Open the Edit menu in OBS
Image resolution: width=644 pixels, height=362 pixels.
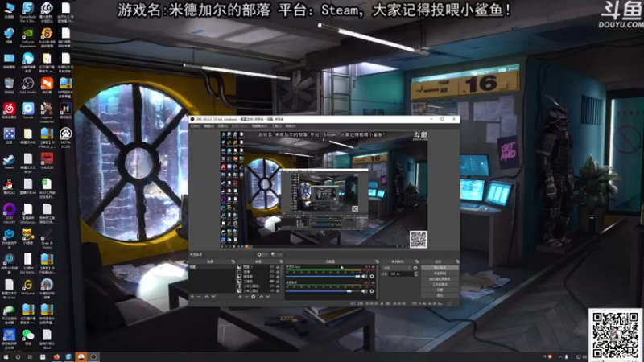pos(208,126)
